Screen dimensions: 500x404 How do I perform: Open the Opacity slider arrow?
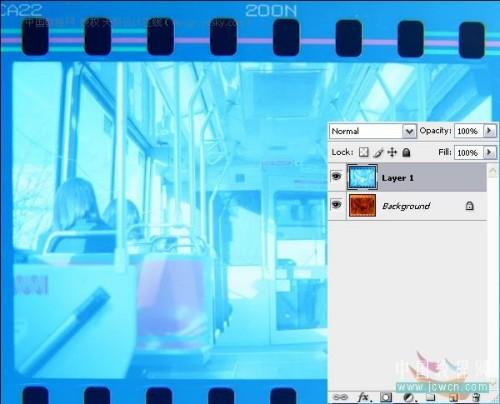point(489,131)
